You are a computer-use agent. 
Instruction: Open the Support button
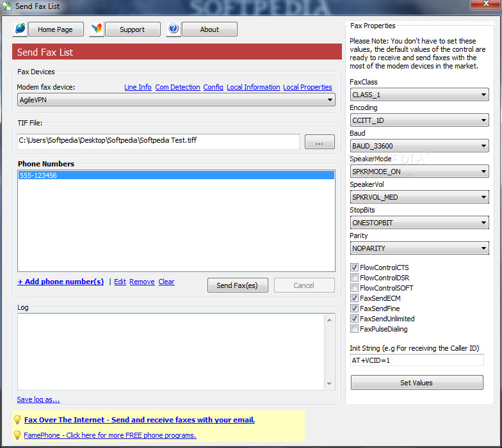point(133,29)
